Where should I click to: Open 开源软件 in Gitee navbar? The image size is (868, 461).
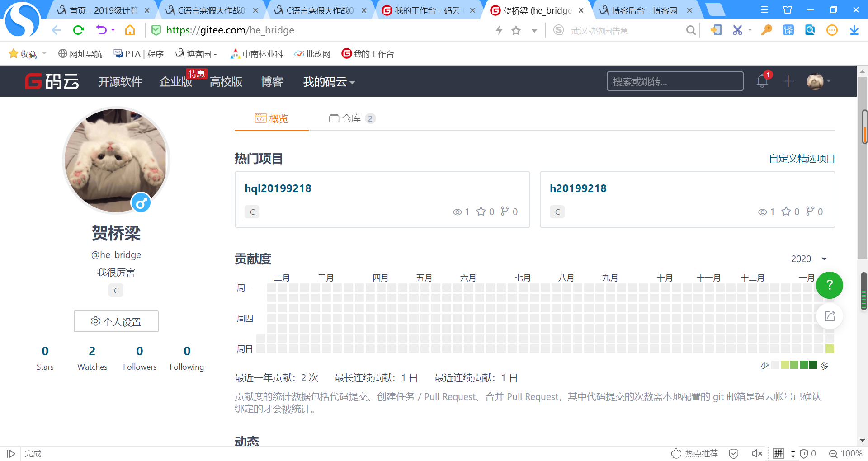tap(120, 82)
